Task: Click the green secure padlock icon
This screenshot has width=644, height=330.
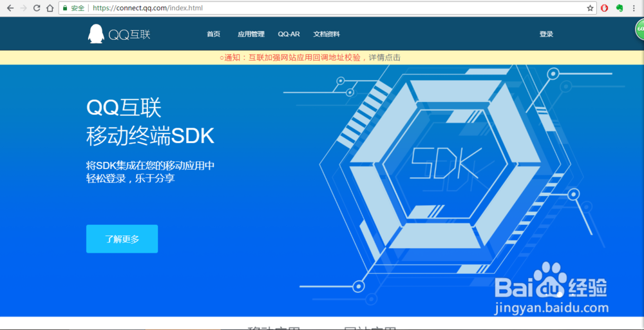Action: pos(64,8)
